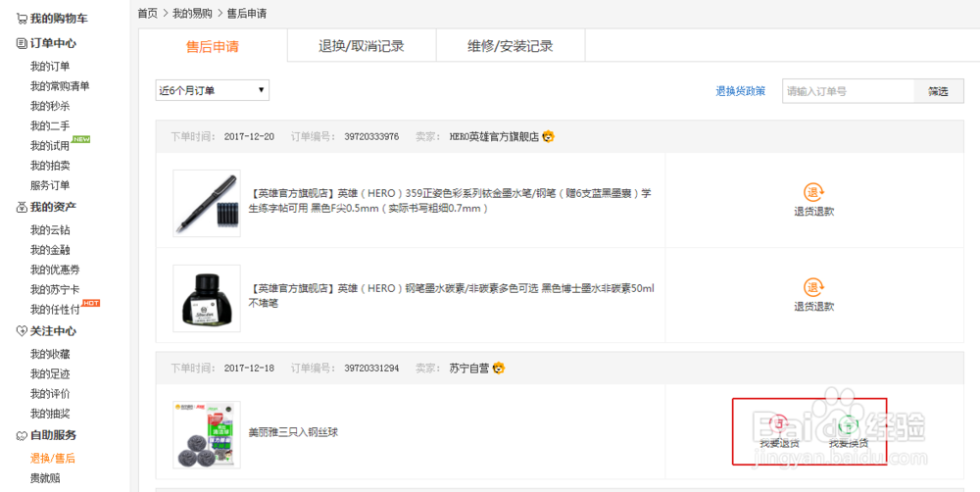The height and width of the screenshot is (492, 980).
Task: Open 我的试用 in sidebar
Action: 50,146
